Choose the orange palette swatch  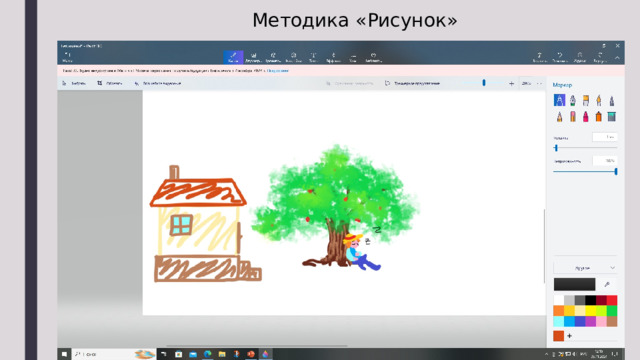coord(559,311)
